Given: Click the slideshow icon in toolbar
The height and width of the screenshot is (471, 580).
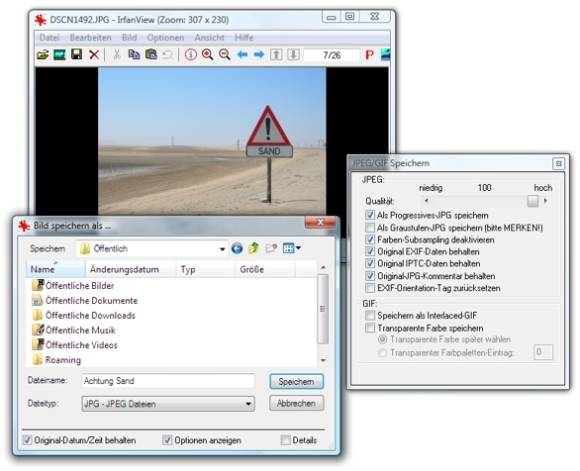Looking at the screenshot, I should (x=60, y=55).
